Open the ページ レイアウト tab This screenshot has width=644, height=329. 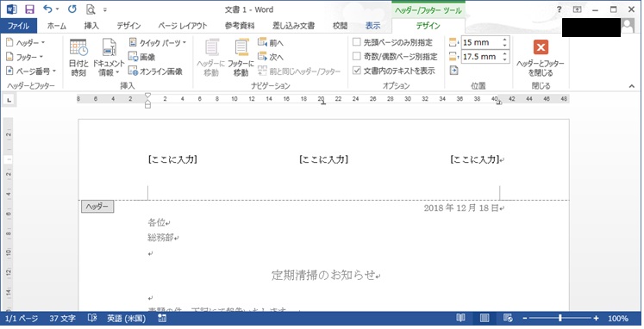coord(183,26)
